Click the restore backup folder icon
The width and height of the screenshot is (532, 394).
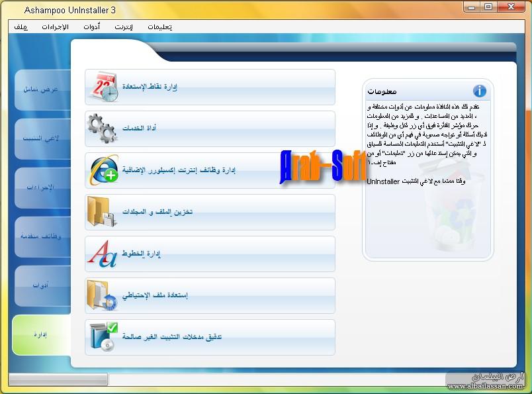click(x=102, y=295)
